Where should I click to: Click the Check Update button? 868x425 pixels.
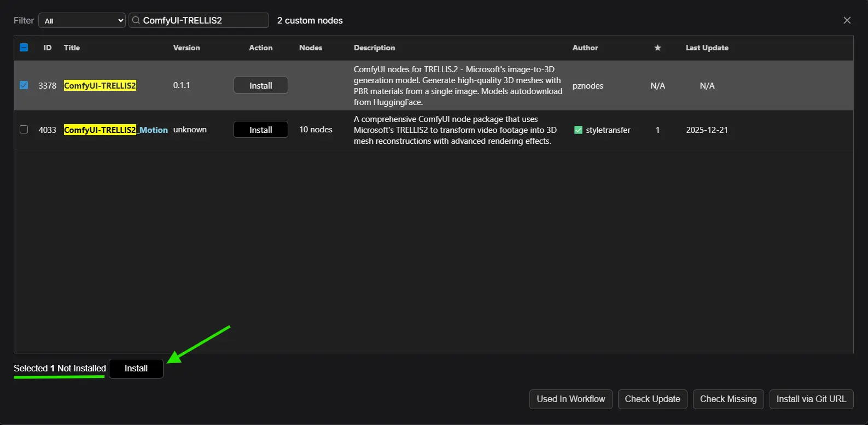click(652, 399)
